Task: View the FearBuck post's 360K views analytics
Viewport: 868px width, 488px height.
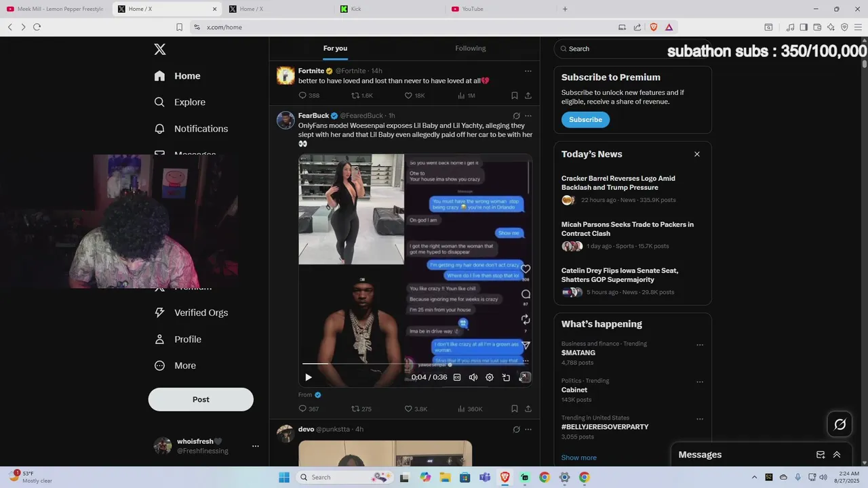Action: (470, 409)
